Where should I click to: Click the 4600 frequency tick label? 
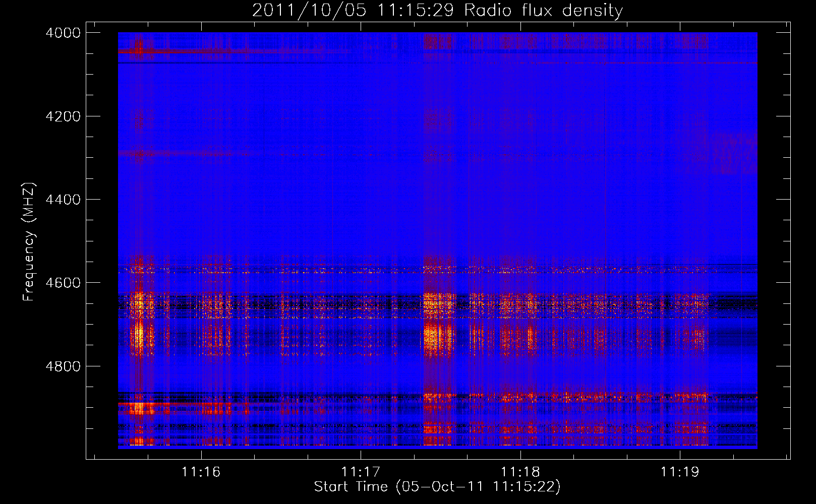pos(63,283)
